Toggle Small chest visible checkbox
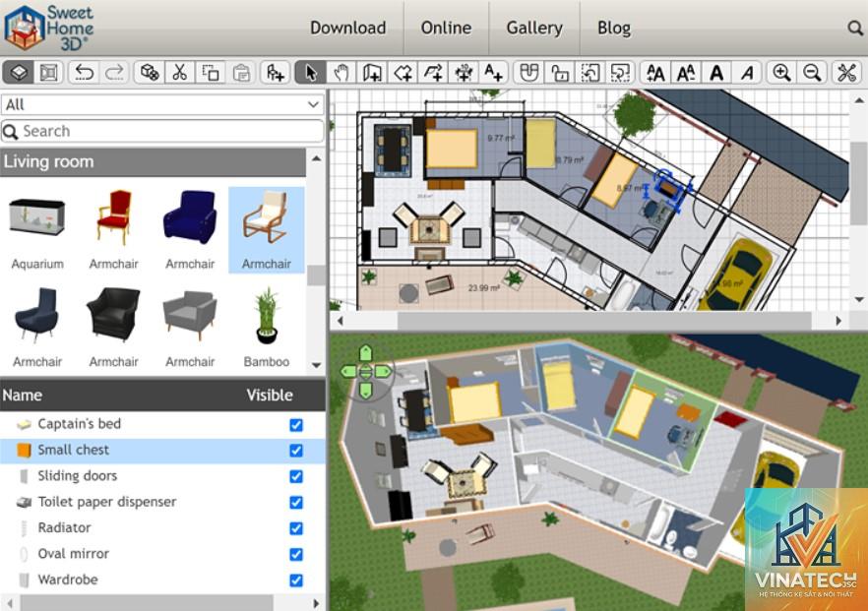The width and height of the screenshot is (868, 611). [x=296, y=451]
